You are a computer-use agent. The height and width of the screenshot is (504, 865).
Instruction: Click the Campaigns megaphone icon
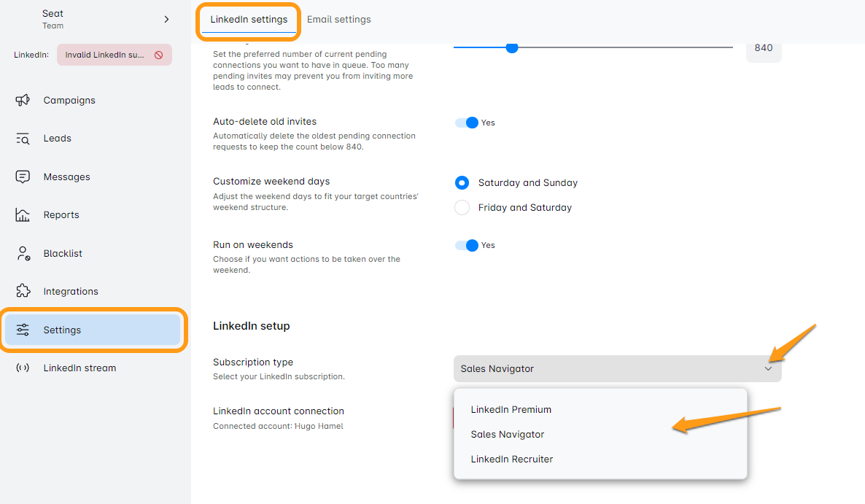pyautogui.click(x=23, y=100)
